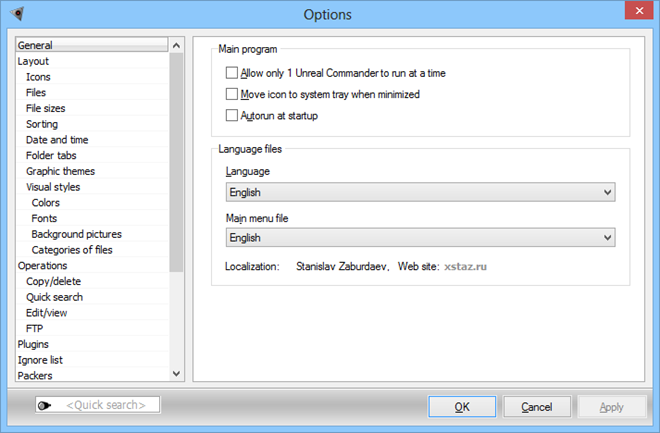Select Visual styles category
The width and height of the screenshot is (660, 433).
(92, 187)
